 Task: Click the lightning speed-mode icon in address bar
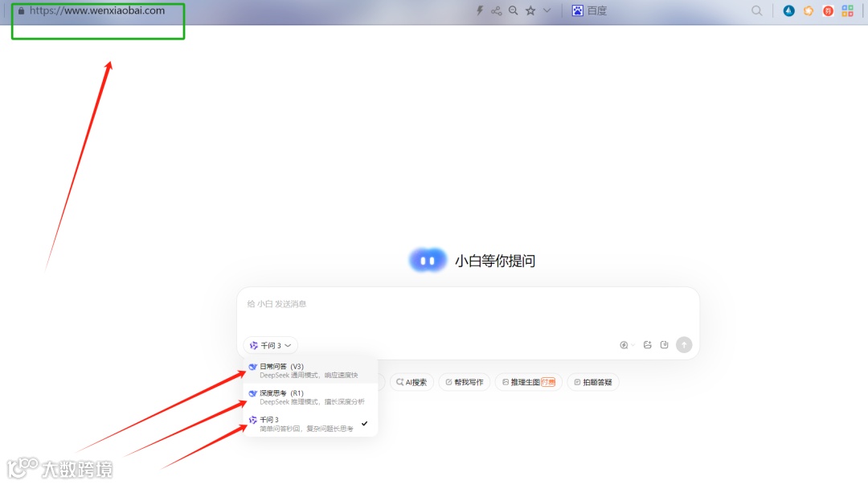pyautogui.click(x=480, y=10)
